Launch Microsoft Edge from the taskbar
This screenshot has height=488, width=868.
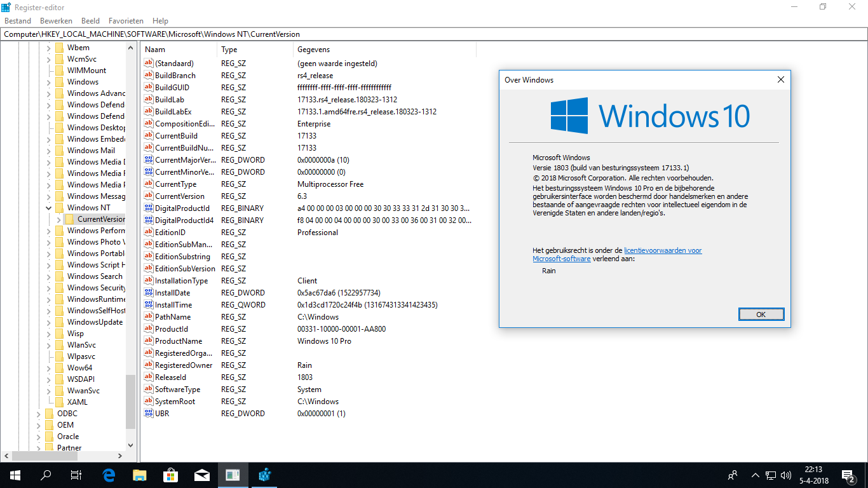coord(109,475)
